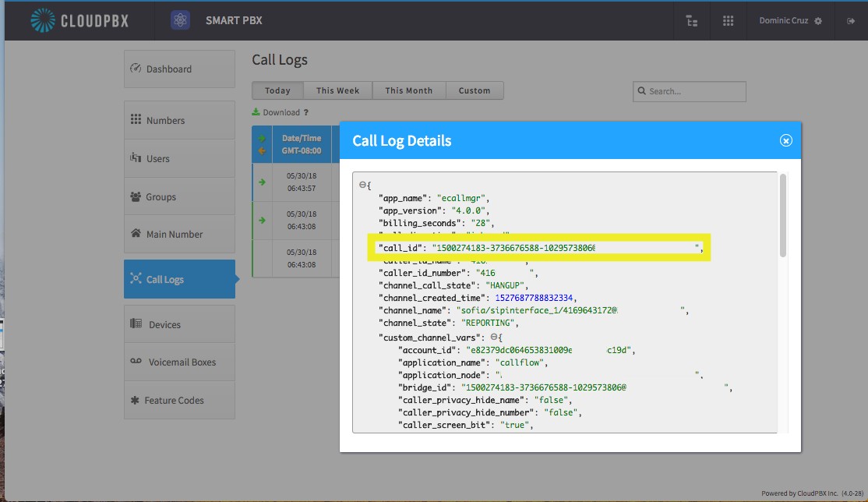Click the Call Logs icon in sidebar

point(136,278)
